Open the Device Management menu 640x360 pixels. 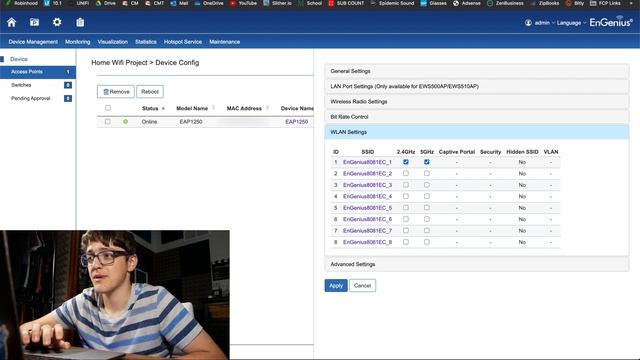pos(33,42)
